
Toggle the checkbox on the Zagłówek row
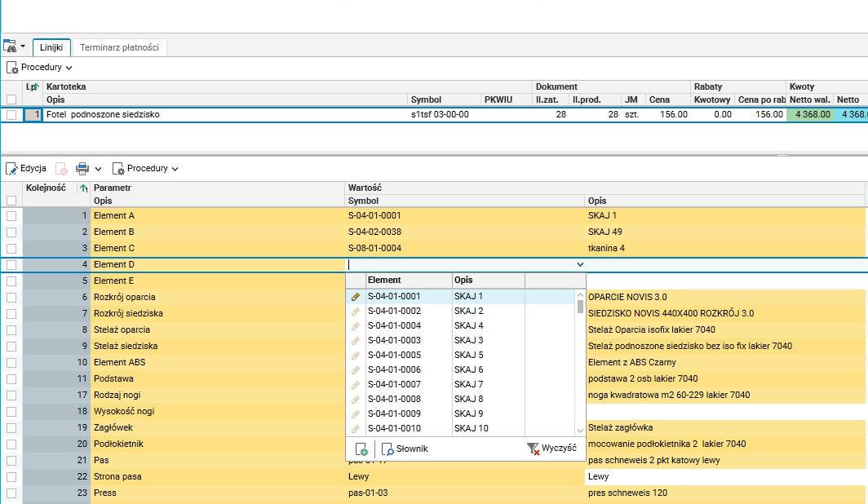tap(11, 428)
